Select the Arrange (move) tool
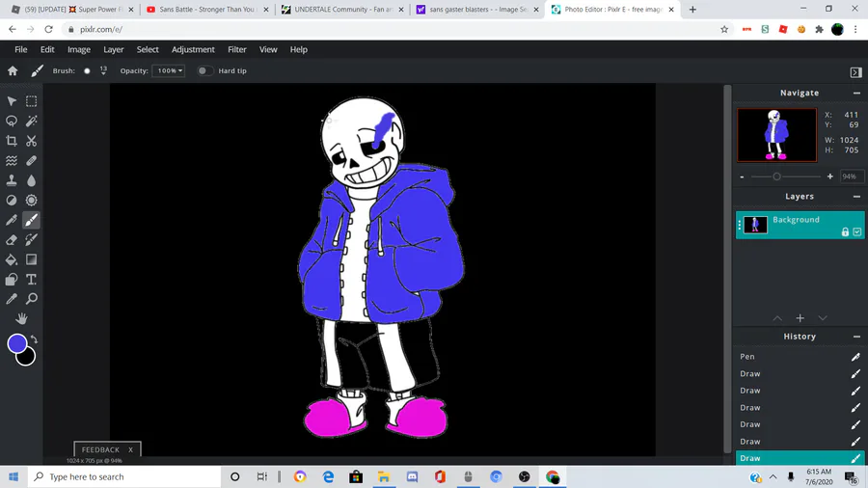Viewport: 868px width, 488px height. point(12,101)
